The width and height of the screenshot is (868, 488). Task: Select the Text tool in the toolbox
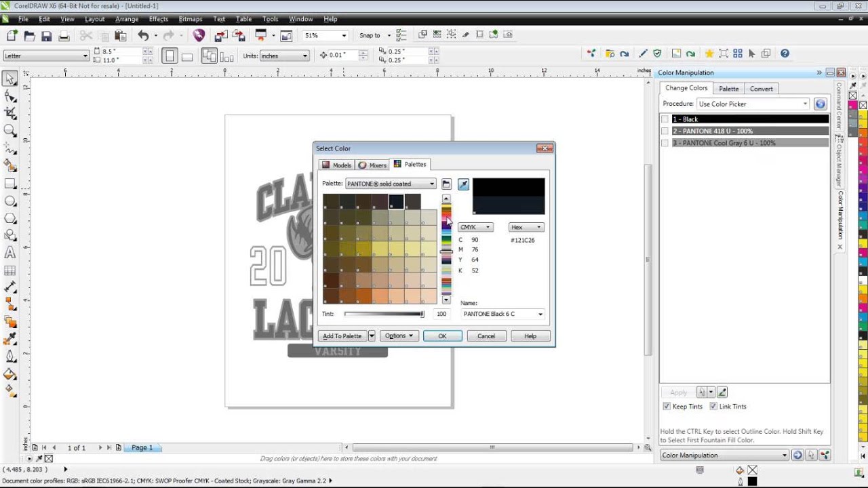click(10, 253)
